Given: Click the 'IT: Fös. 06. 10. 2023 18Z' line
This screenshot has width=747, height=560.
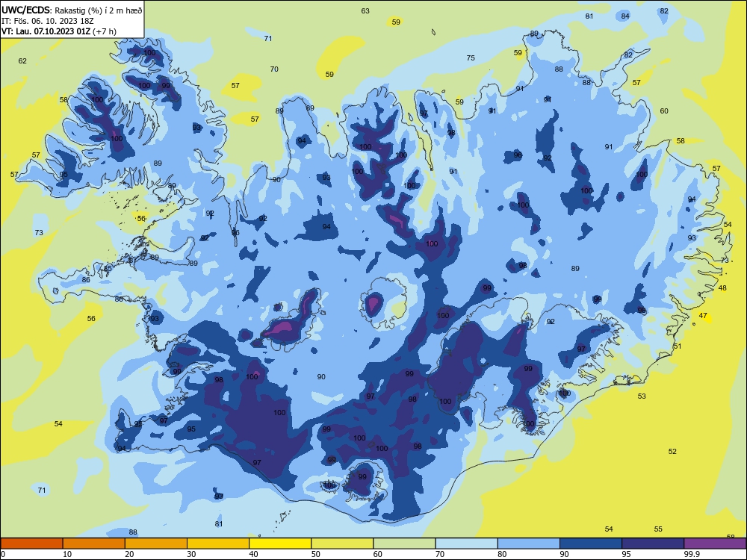Looking at the screenshot, I should 49,21.
